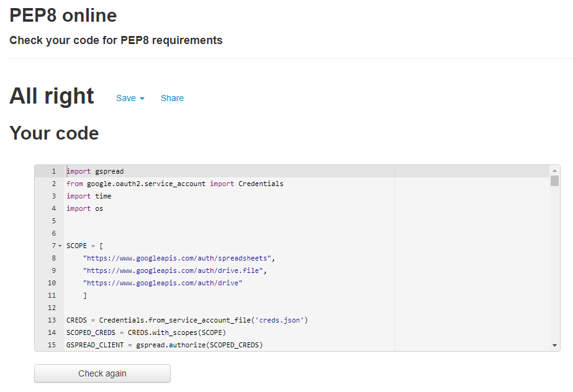Click the auth/drive URL string on line 10
The width and height of the screenshot is (573, 392).
coord(163,283)
